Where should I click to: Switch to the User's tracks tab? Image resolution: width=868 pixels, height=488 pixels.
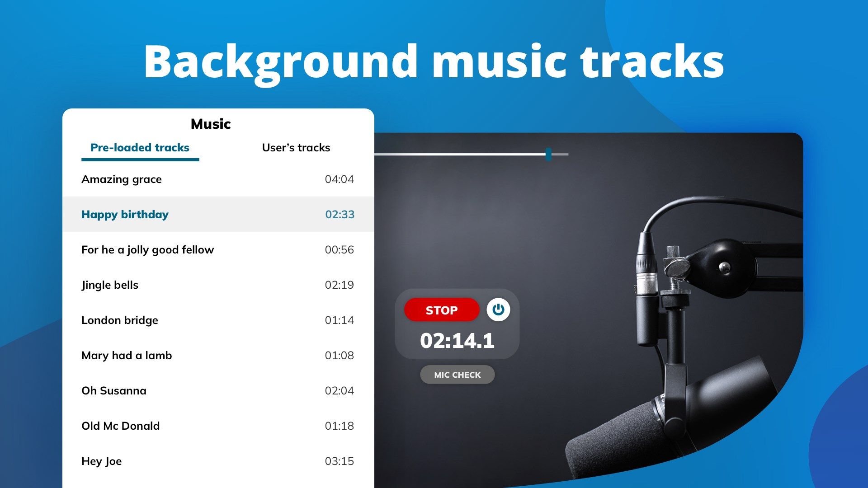coord(296,148)
